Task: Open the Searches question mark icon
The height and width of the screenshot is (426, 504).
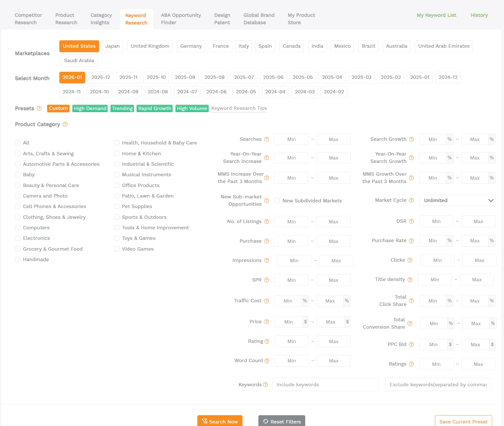Action: (x=266, y=139)
